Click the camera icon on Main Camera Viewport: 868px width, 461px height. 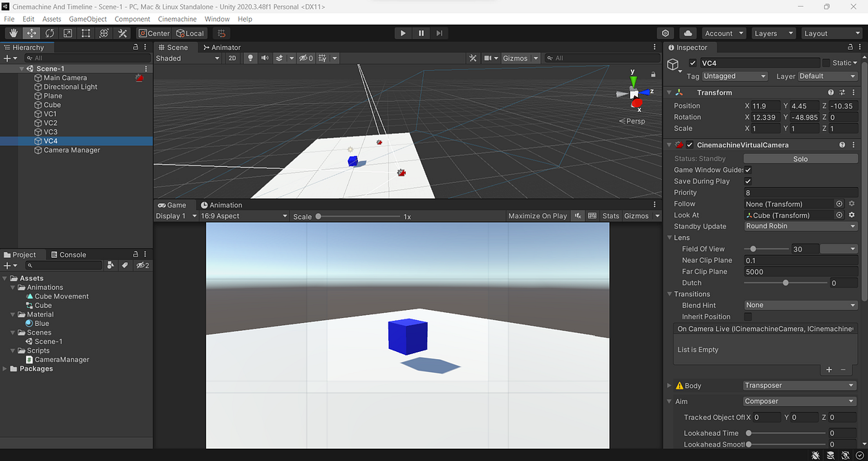pos(140,77)
